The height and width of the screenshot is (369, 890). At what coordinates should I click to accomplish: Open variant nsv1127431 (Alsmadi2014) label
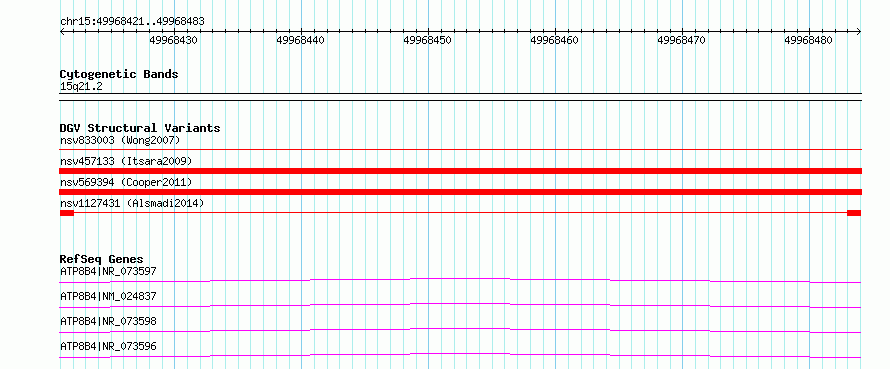point(132,203)
